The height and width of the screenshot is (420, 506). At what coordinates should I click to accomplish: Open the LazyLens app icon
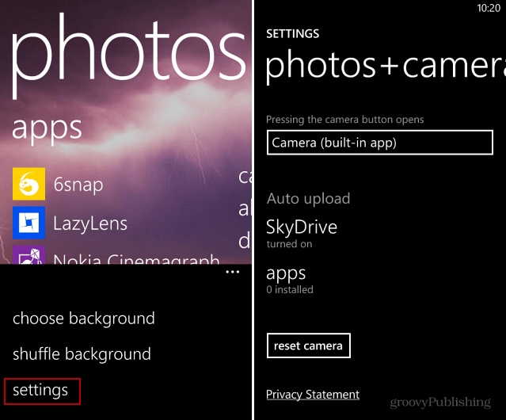coord(29,223)
